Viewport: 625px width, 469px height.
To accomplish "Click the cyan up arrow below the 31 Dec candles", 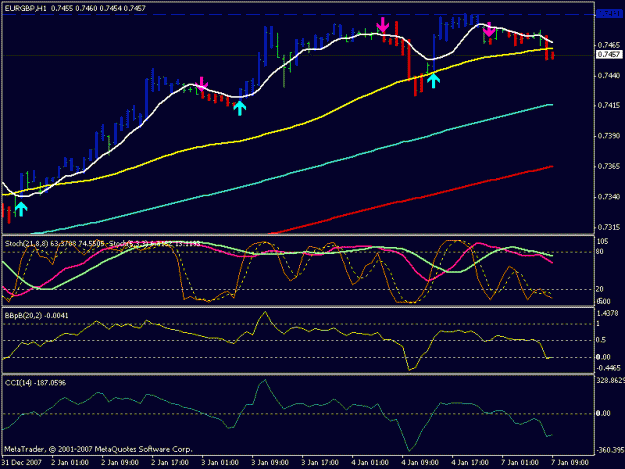I will [21, 209].
